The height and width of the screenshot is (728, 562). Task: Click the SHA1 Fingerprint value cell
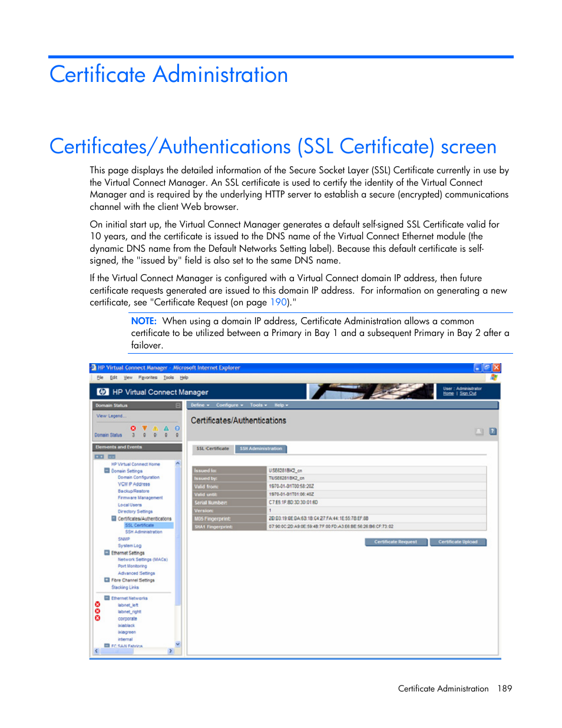[377, 526]
